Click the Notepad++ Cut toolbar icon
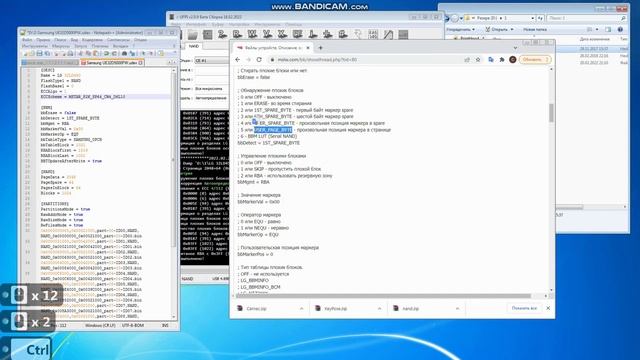Viewport: 640px width, 360px height. pyautogui.click(x=80, y=53)
